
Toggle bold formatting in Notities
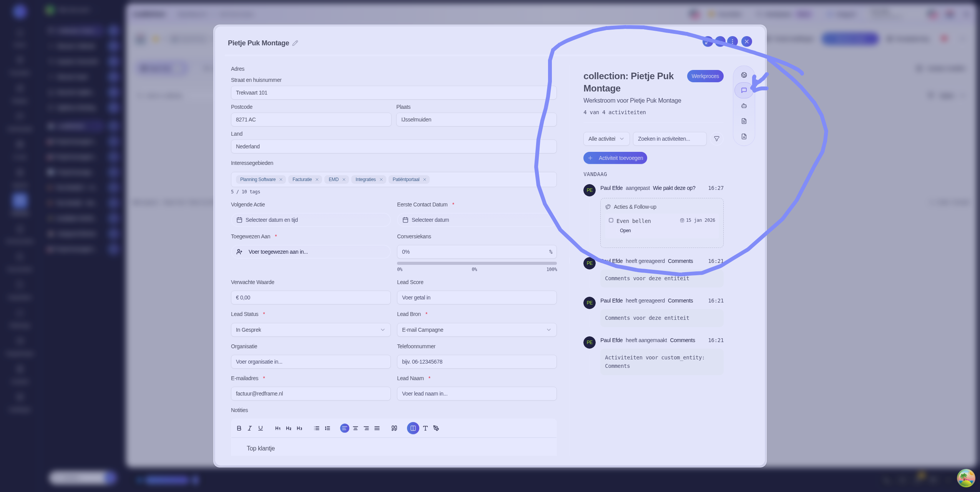click(239, 428)
